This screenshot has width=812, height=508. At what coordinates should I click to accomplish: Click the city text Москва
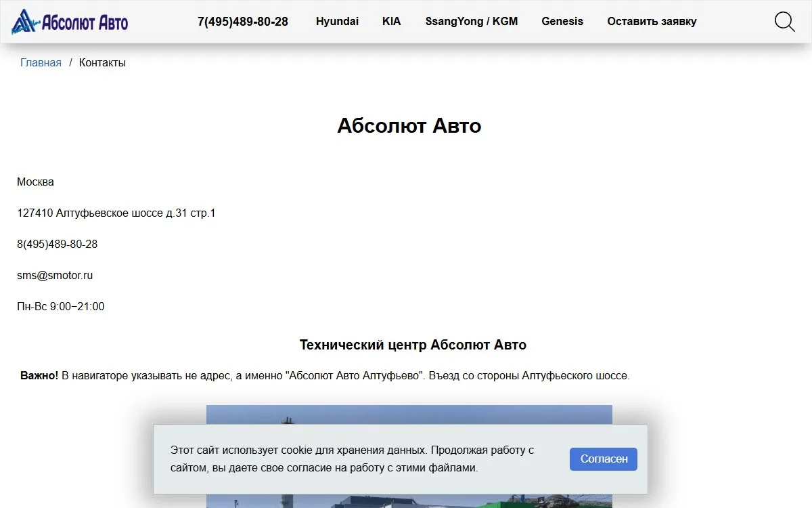click(x=35, y=182)
